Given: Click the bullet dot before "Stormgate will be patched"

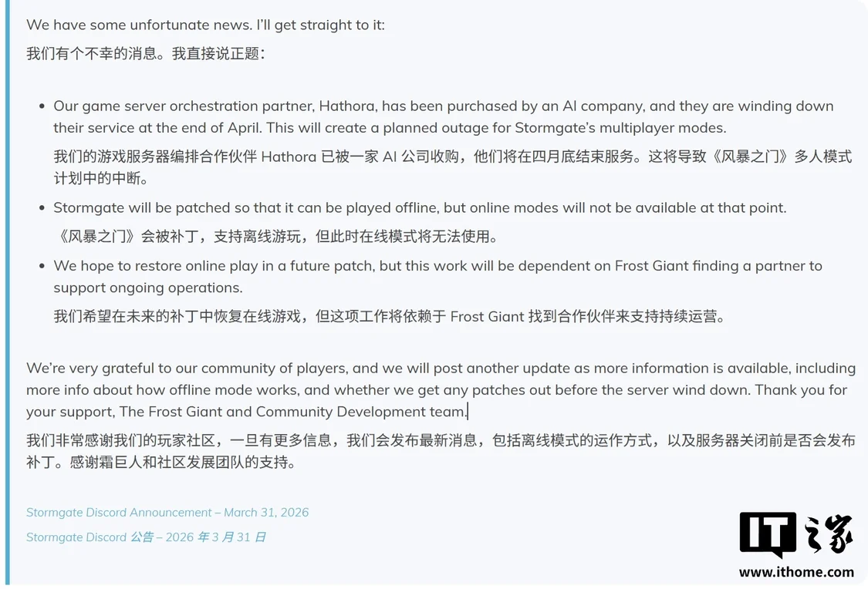Looking at the screenshot, I should pos(41,208).
